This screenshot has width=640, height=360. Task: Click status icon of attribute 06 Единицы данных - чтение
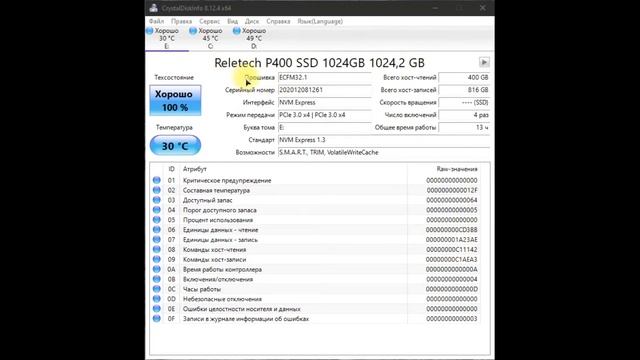157,230
